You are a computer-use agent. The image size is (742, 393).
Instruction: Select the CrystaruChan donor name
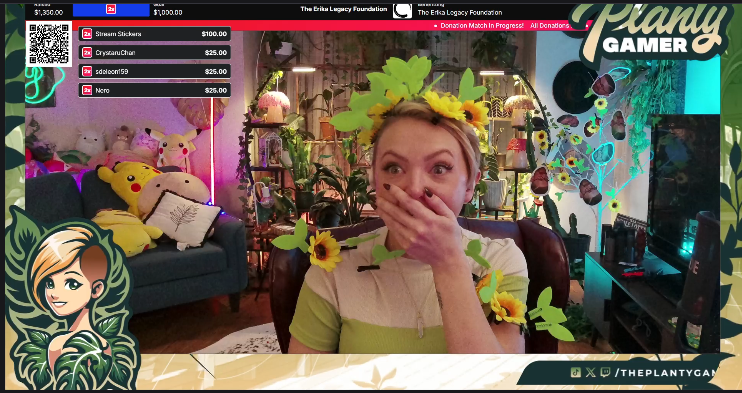(115, 53)
